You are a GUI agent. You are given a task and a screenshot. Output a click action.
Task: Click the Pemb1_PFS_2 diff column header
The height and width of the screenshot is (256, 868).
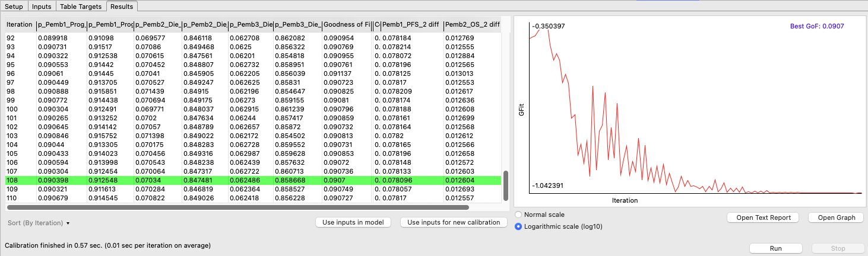click(410, 24)
